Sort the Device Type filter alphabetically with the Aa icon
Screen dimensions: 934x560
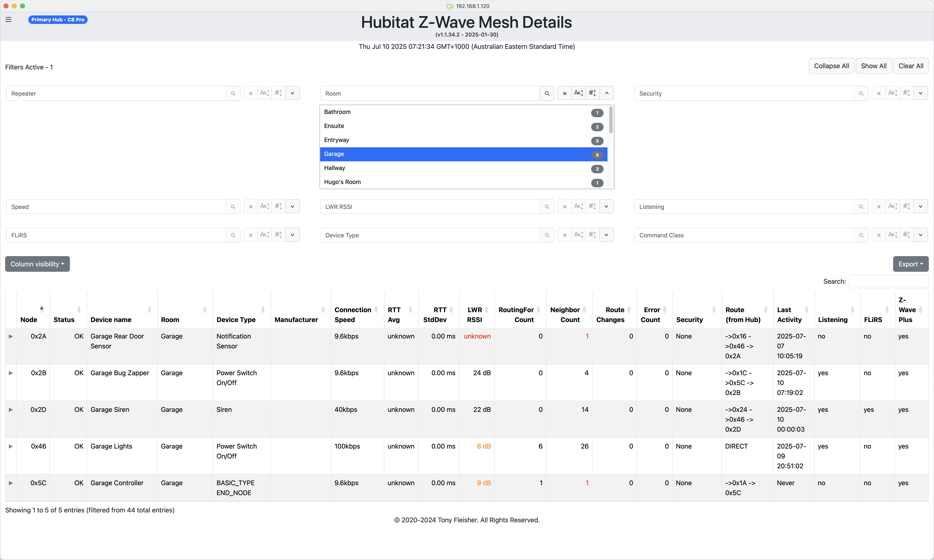click(x=578, y=235)
